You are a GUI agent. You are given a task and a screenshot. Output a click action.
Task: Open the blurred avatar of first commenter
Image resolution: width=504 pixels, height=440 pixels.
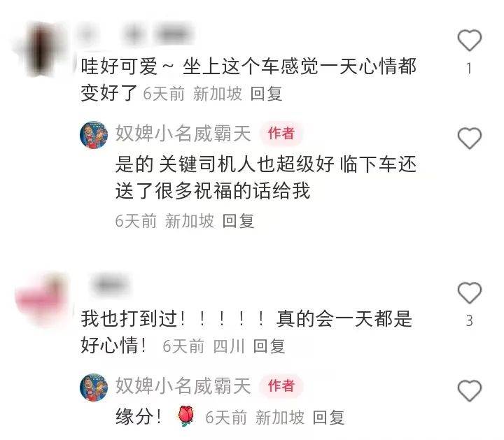click(x=41, y=50)
